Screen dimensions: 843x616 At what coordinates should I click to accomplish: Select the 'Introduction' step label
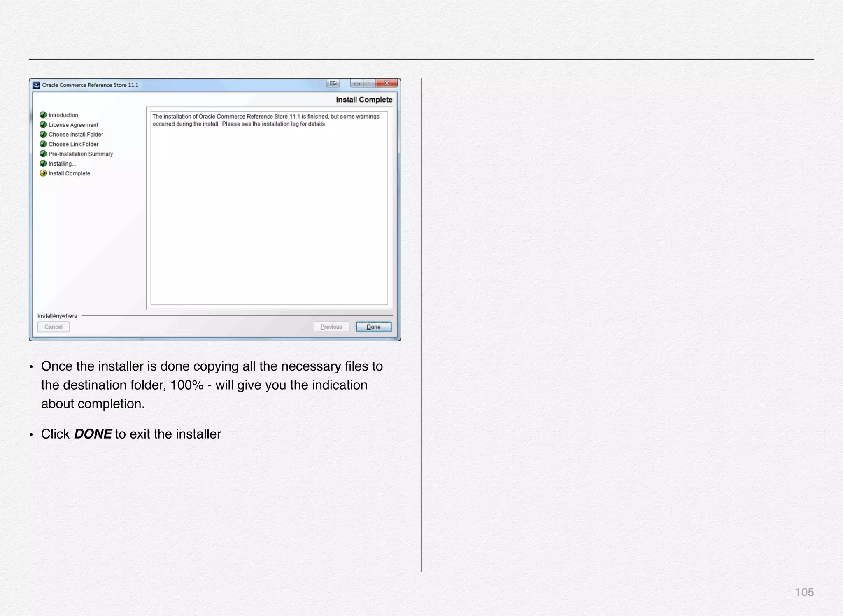[63, 115]
